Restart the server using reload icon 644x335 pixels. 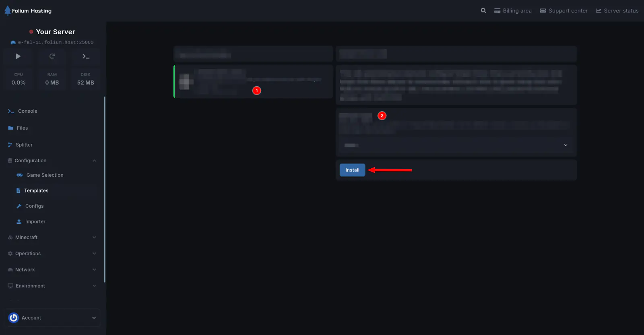52,56
